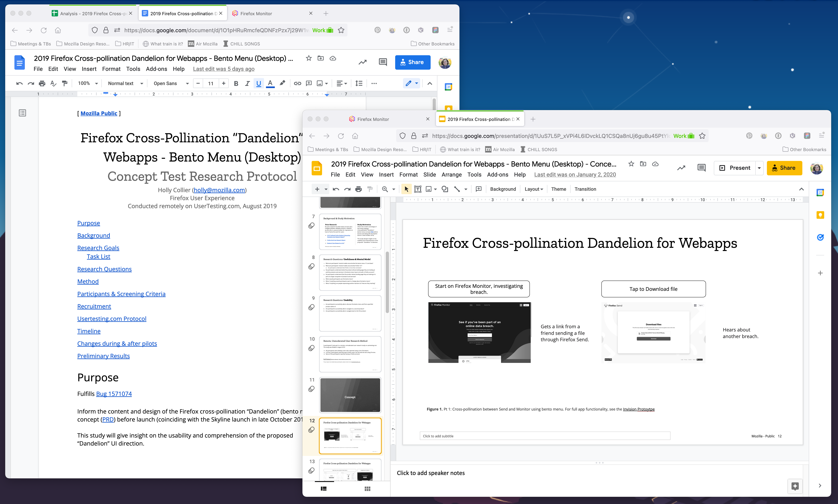Toggle italic formatting in Docs toolbar
This screenshot has width=838, height=504.
pos(247,83)
